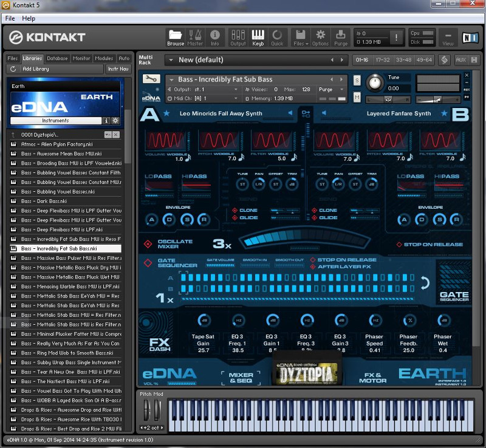Open the Files menu in toolbar
This screenshot has height=448, width=486.
pos(301,38)
